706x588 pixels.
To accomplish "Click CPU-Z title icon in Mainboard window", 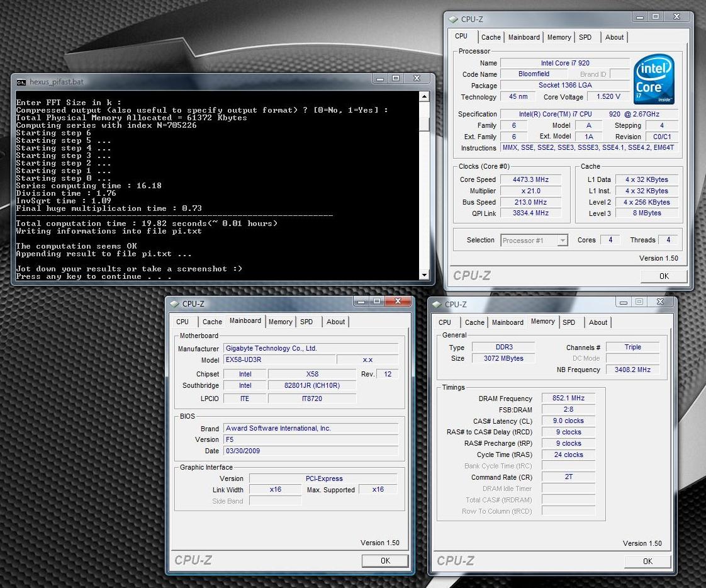I will pos(175,303).
